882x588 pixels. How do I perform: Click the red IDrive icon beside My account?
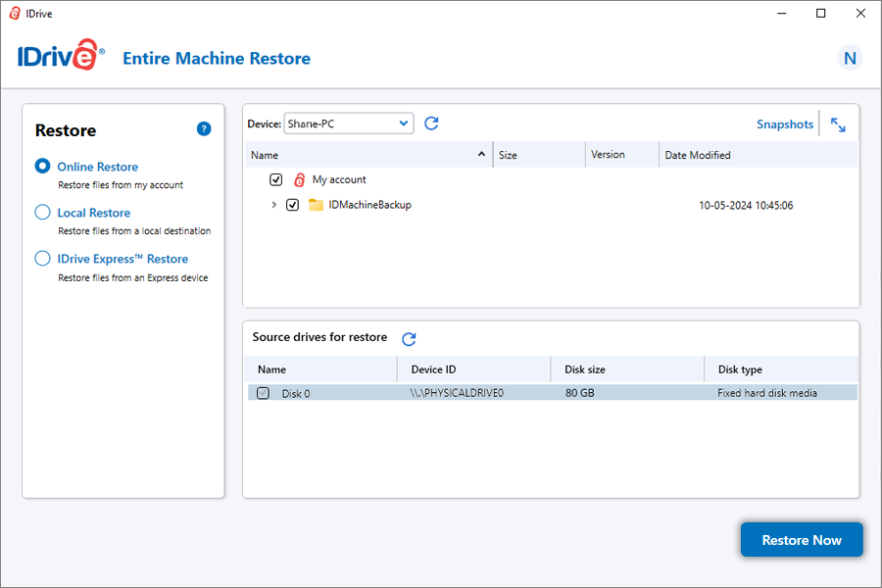coord(299,179)
